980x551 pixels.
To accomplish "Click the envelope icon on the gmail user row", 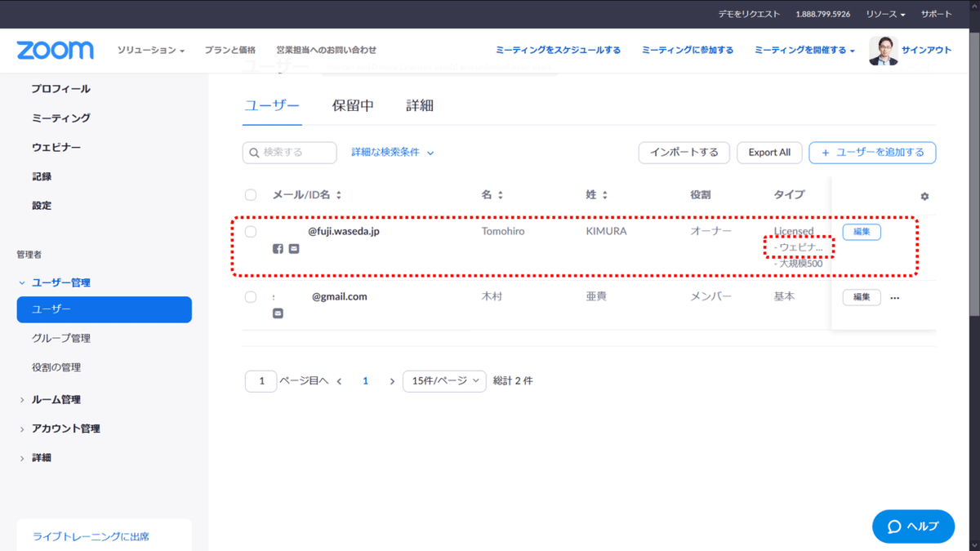I will [278, 313].
